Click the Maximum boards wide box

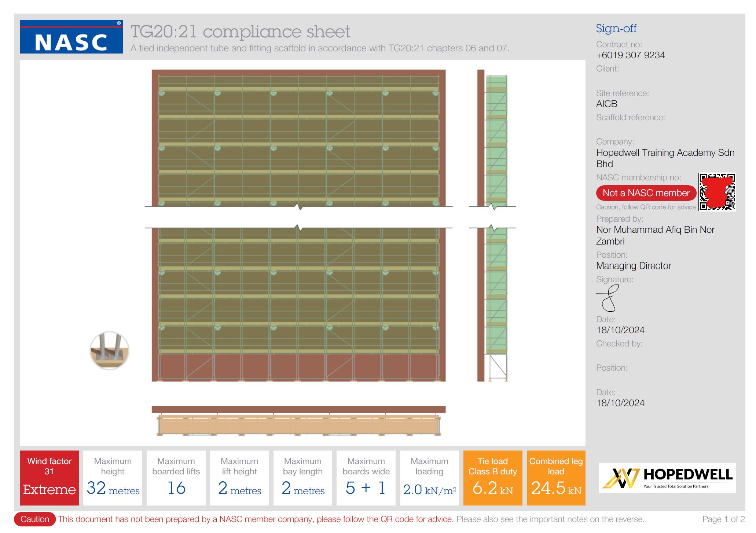(366, 478)
